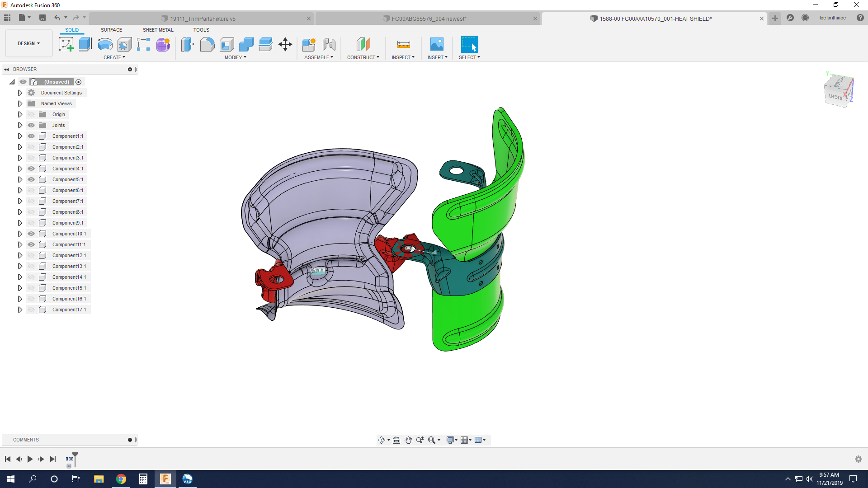Image resolution: width=868 pixels, height=488 pixels.
Task: Select the Move/Copy tool
Action: tap(285, 44)
